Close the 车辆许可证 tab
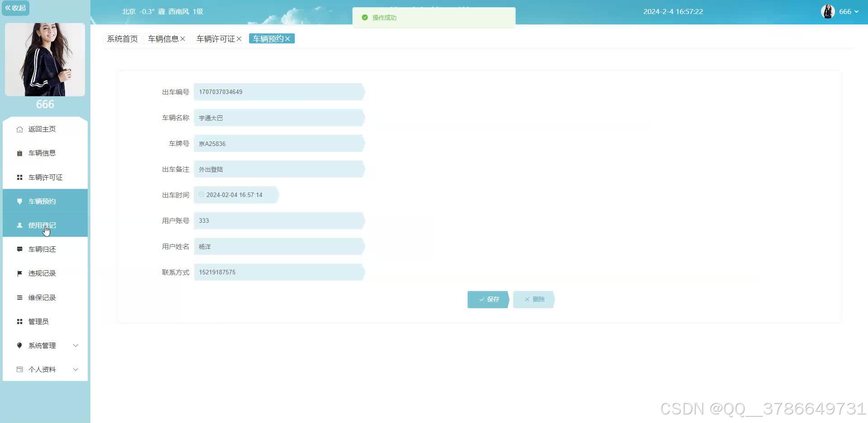The height and width of the screenshot is (423, 868). point(239,39)
